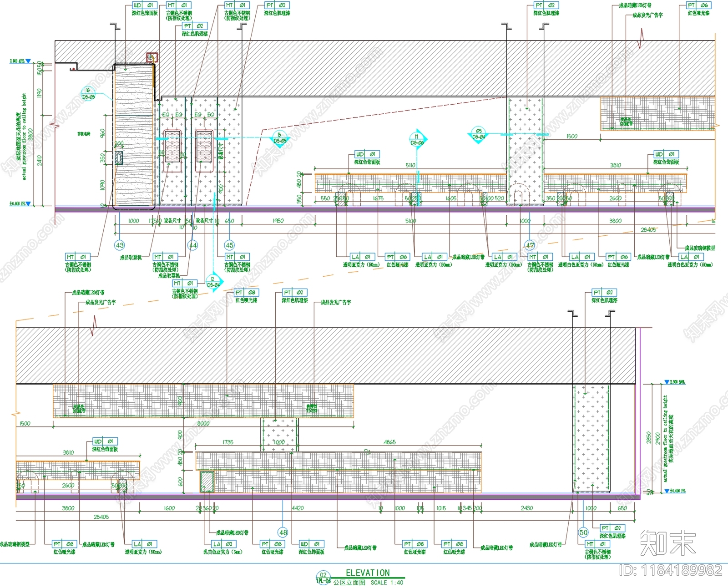Pick the 1735 dimension text
Image resolution: width=728 pixels, height=588 pixels.
click(228, 442)
